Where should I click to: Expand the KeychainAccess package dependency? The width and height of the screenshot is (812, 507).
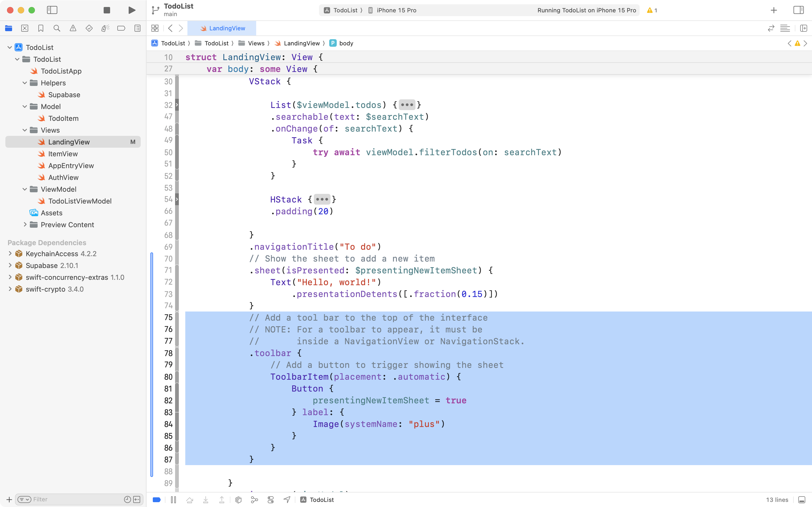[10, 253]
